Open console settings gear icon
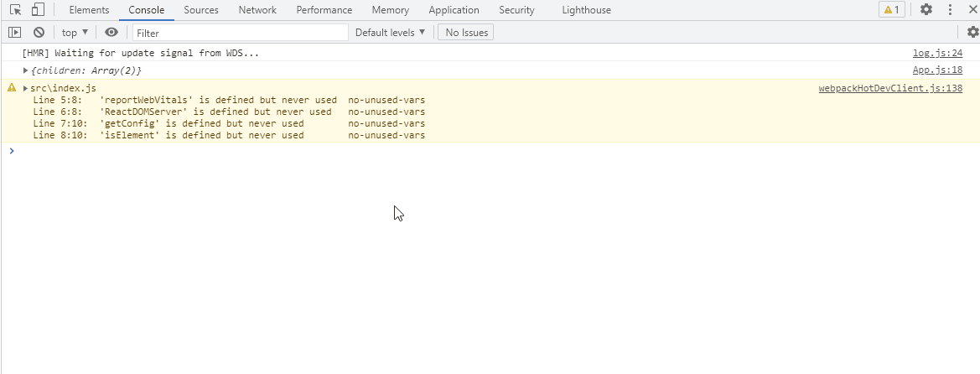 pos(972,33)
